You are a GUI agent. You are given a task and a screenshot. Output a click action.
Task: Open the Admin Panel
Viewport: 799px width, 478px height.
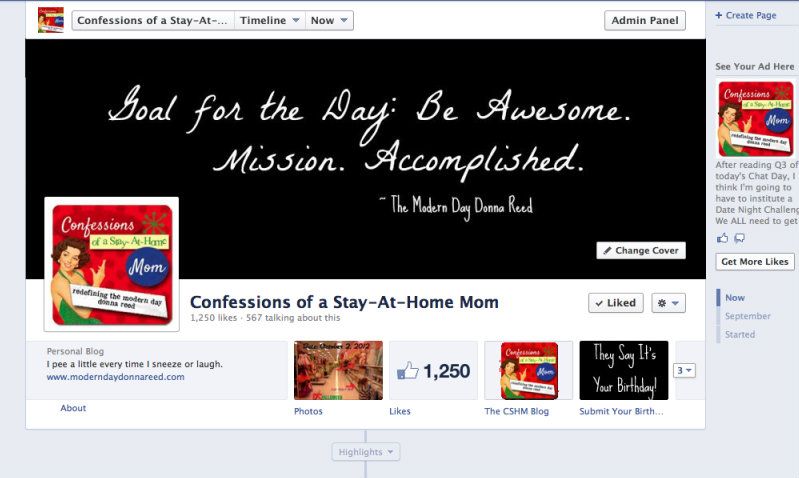(x=645, y=20)
